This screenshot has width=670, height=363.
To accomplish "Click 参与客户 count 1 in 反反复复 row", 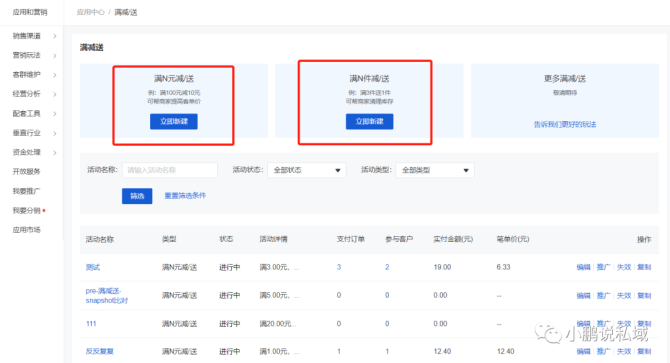I will (x=387, y=351).
